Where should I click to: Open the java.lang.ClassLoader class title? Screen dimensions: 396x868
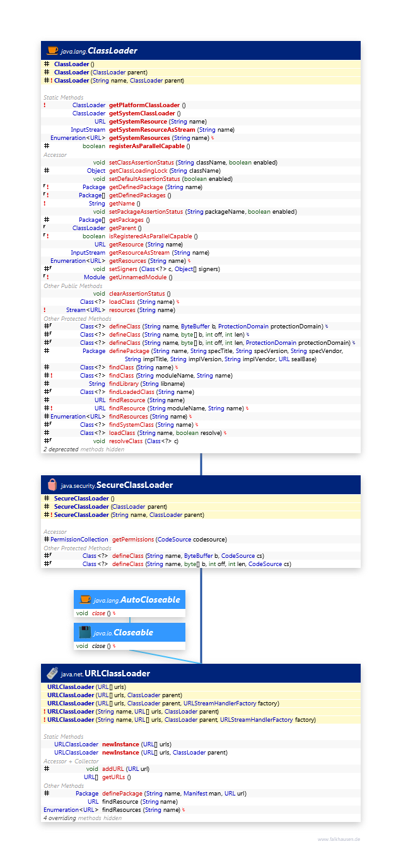tap(99, 50)
